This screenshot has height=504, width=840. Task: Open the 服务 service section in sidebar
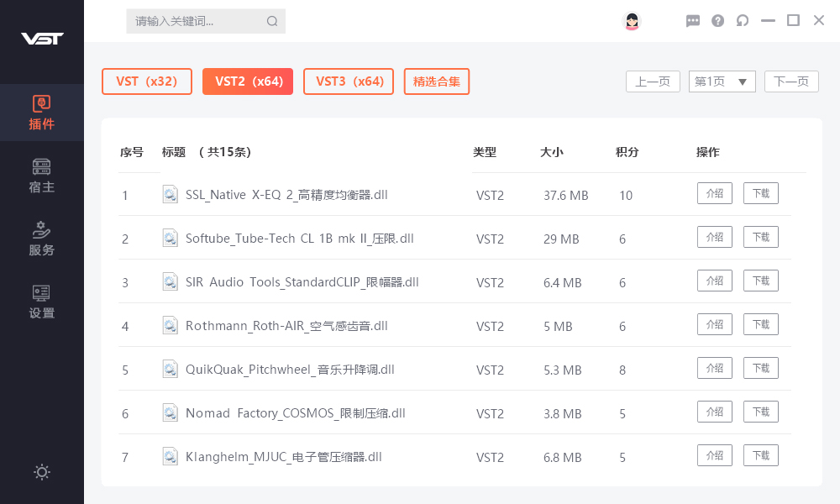(42, 239)
